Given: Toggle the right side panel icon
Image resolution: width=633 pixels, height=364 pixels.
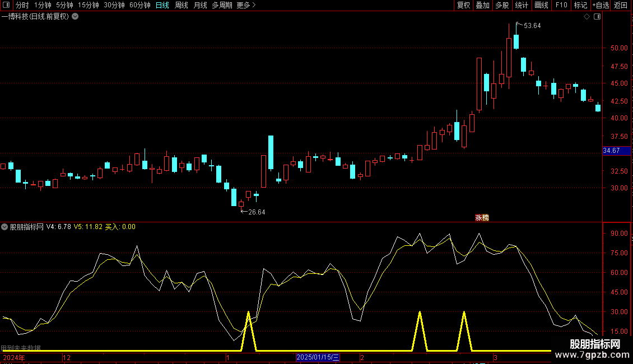Looking at the screenshot, I should (x=597, y=17).
